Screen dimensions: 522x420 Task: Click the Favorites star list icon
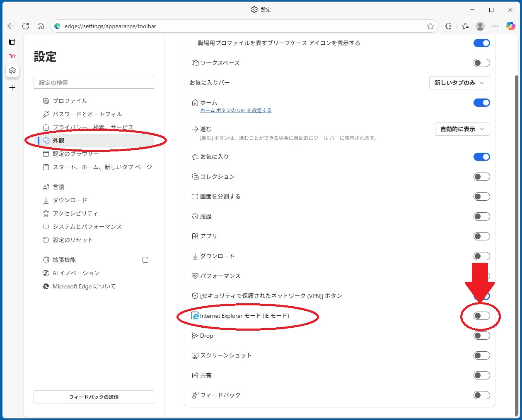pyautogui.click(x=465, y=26)
